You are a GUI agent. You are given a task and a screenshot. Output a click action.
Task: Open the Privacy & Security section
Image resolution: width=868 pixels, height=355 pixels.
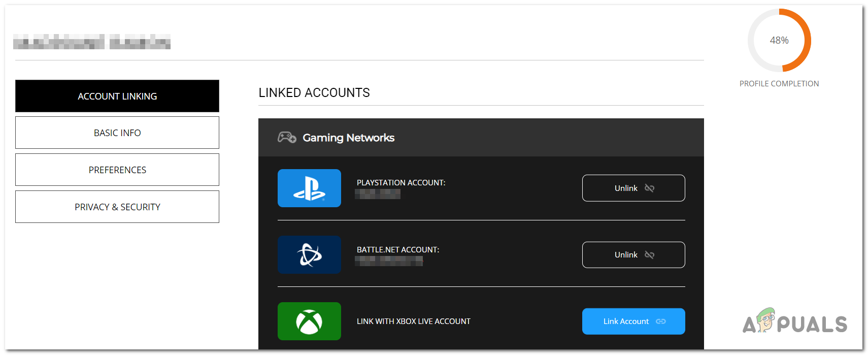tap(117, 207)
